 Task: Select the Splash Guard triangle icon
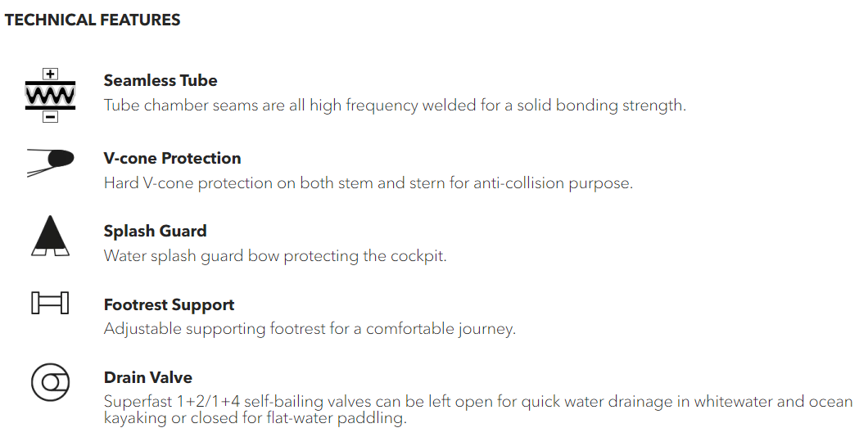pos(51,236)
